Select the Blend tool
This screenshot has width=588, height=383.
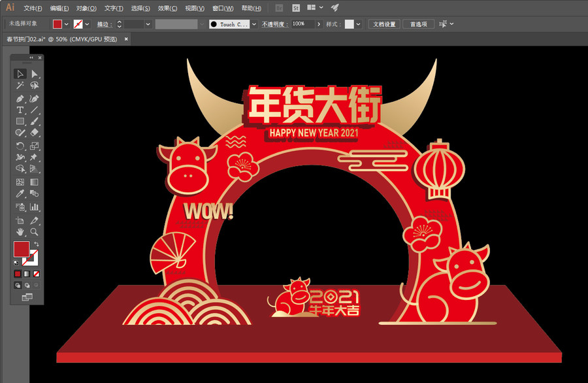coord(34,193)
